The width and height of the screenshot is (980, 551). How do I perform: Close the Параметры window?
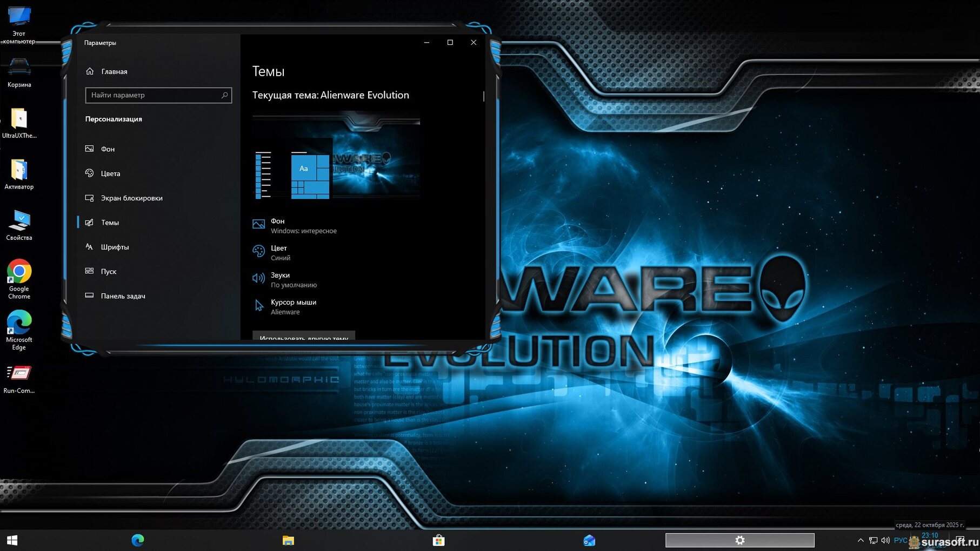[474, 42]
